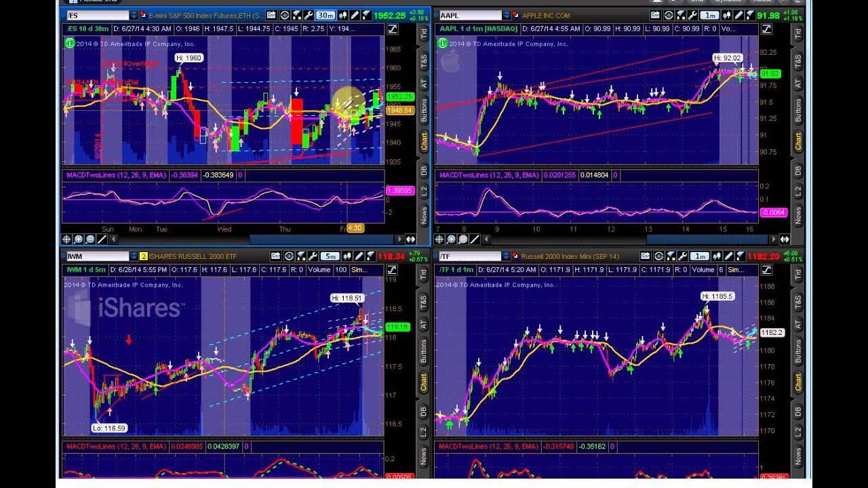The width and height of the screenshot is (868, 488).
Task: Expand symbol dropdown next to IWM field
Action: (x=134, y=256)
